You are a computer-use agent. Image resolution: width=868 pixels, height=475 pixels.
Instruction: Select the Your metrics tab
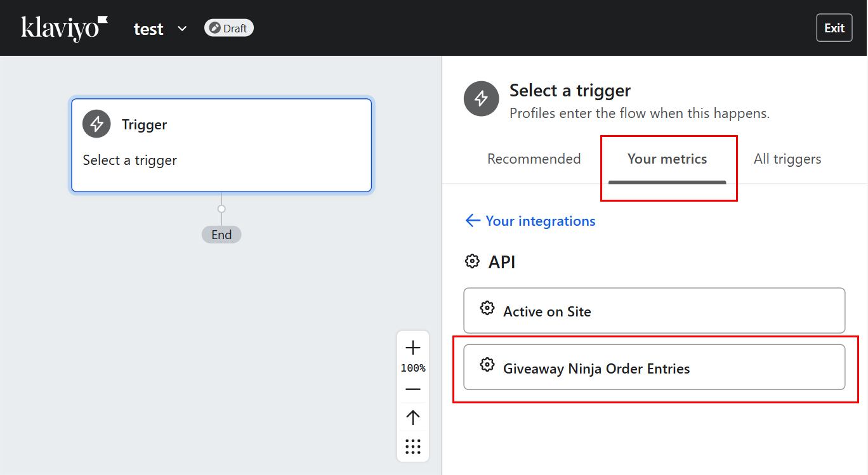click(667, 159)
